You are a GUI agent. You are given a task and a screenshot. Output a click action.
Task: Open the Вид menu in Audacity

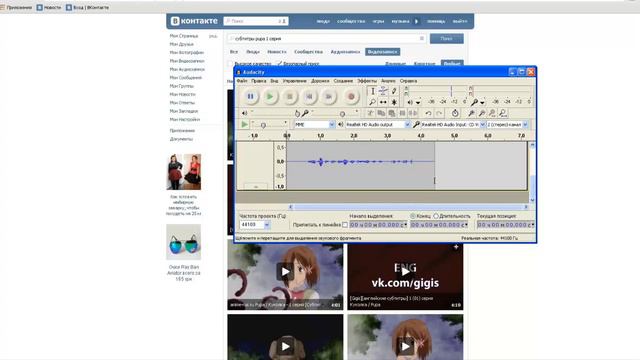[274, 81]
